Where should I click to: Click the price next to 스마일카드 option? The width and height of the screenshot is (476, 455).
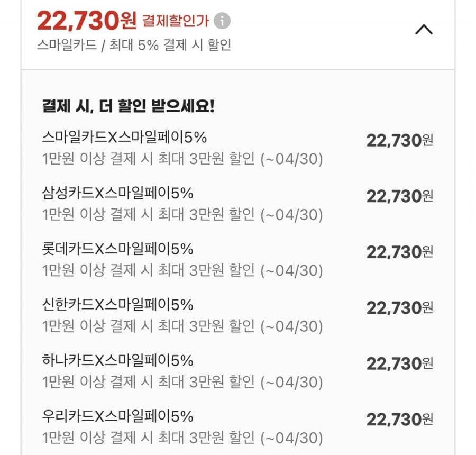(x=399, y=141)
